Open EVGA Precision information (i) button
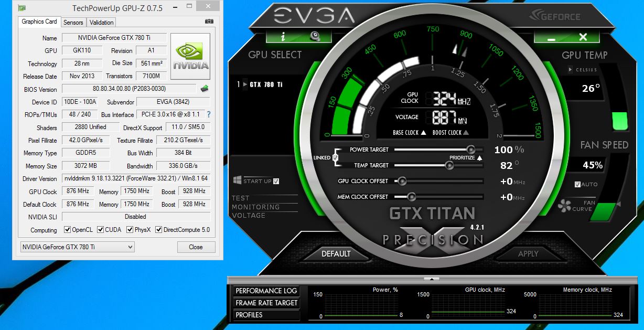This screenshot has height=330, width=644. pos(283,37)
